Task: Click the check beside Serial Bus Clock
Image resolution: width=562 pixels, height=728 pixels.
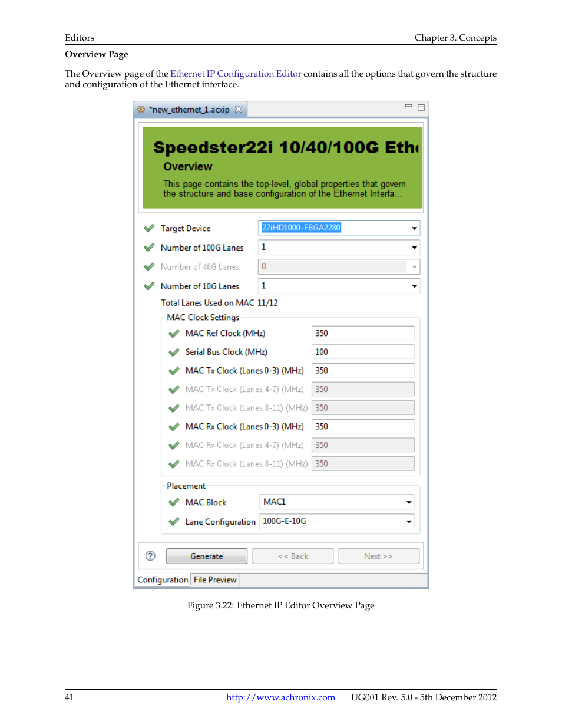Action: click(x=174, y=353)
